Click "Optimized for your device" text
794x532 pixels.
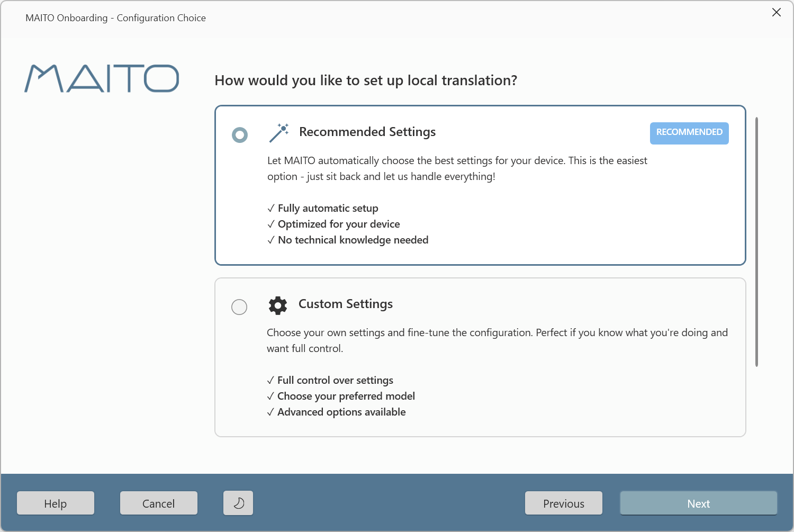pyautogui.click(x=339, y=224)
